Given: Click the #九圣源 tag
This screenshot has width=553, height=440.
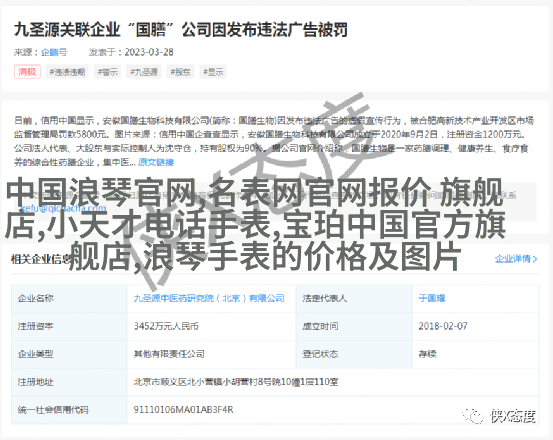Looking at the screenshot, I should [x=144, y=72].
